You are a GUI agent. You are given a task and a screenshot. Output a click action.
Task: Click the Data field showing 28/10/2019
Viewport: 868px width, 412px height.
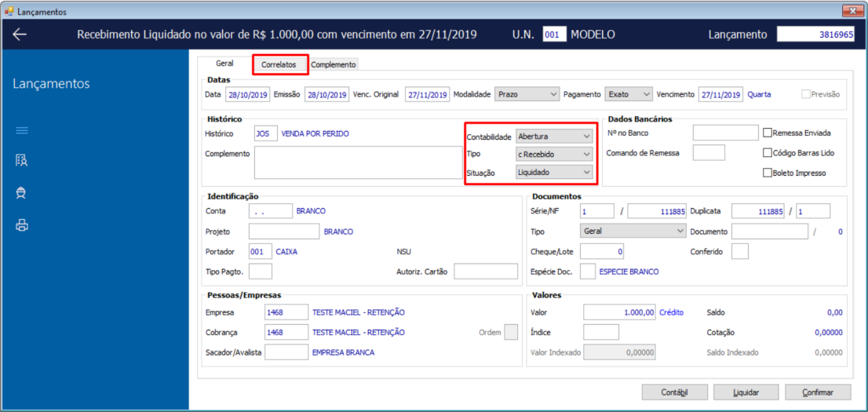coord(247,95)
